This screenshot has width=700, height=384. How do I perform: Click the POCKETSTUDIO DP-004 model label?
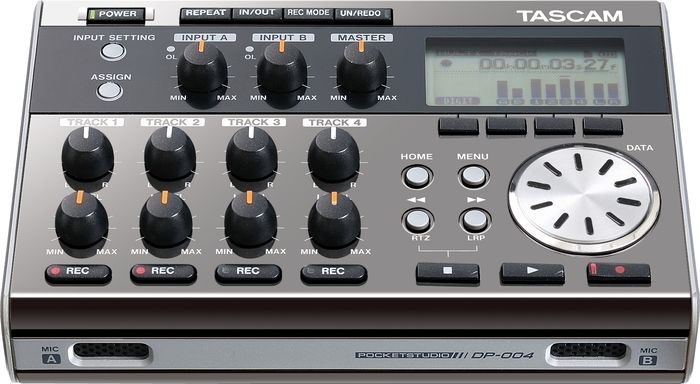point(444,355)
